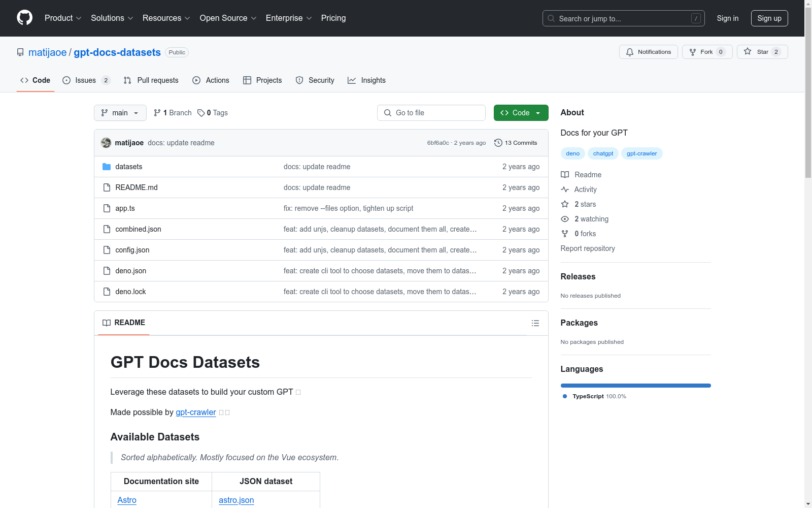
Task: Expand the Resources menu
Action: point(166,18)
